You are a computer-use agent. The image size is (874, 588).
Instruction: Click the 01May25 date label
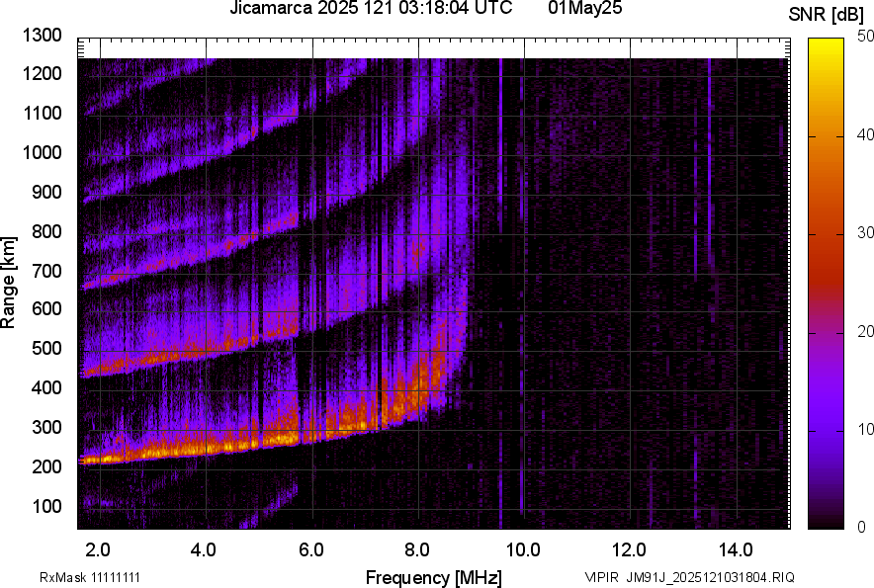coord(586,9)
